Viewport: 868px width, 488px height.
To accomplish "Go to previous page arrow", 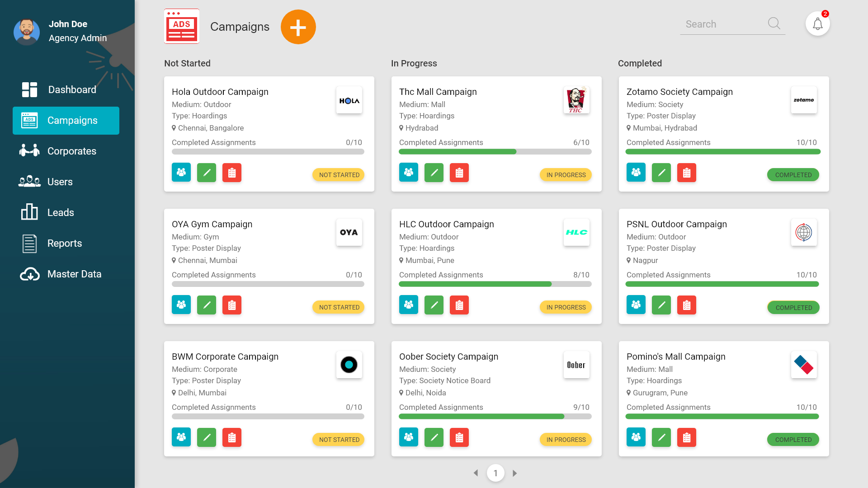I will [x=476, y=473].
